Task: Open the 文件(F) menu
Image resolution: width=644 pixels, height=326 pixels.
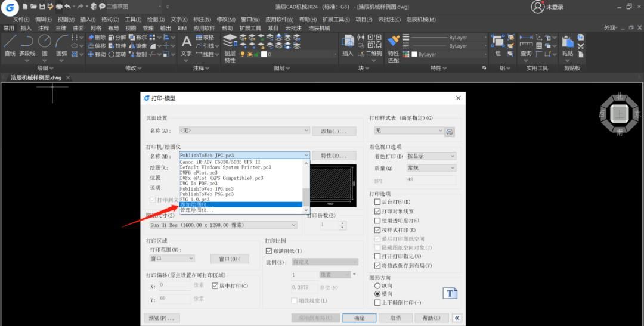Action: (21, 19)
